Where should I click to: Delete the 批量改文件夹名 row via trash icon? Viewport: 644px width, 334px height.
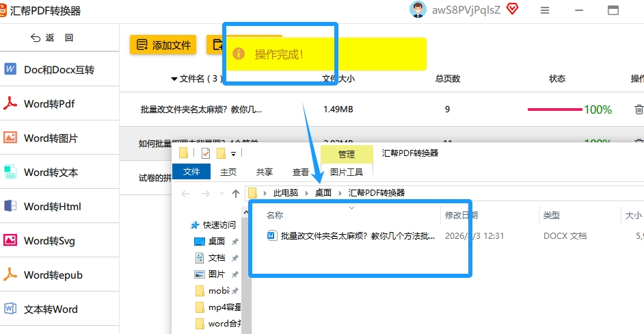639,110
